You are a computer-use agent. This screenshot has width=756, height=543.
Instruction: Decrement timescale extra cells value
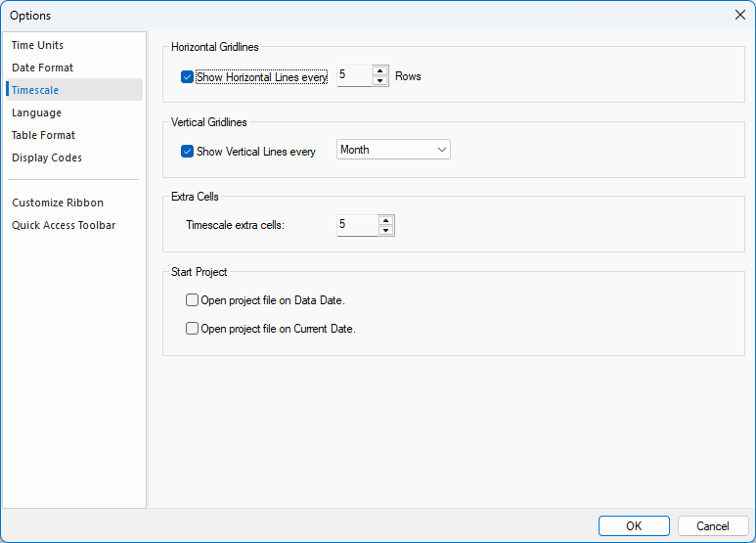click(386, 231)
